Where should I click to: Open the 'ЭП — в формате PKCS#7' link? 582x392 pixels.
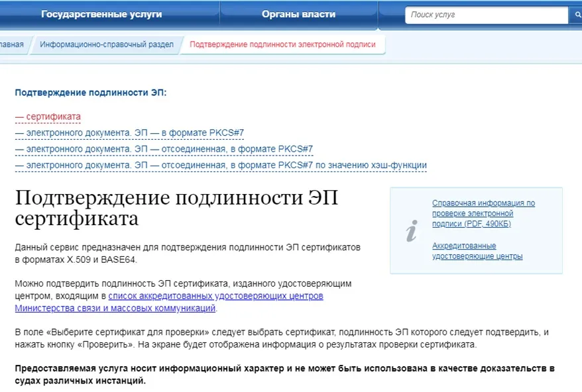click(x=129, y=132)
